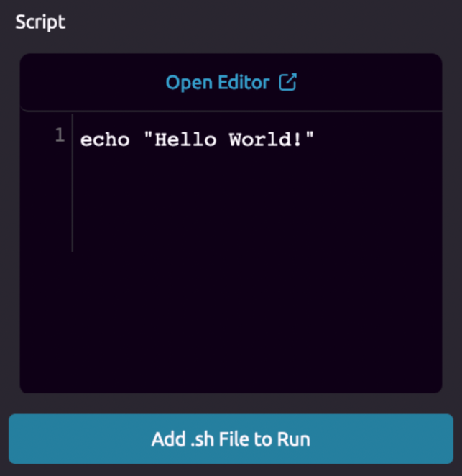
Task: Click the vertical gutter divider line
Action: tap(73, 187)
